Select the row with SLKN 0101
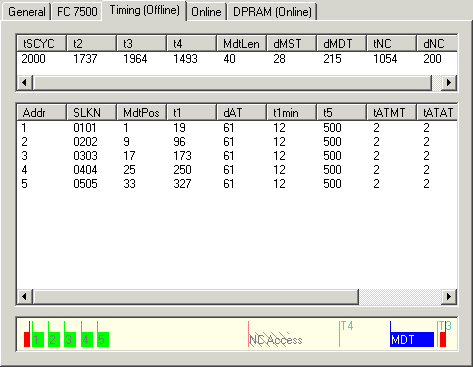This screenshot has width=473, height=367. (237, 128)
